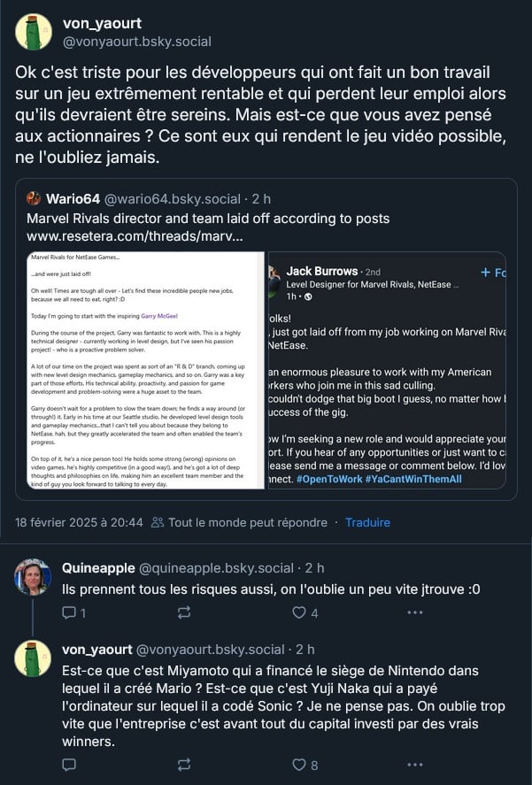
Task: View the Jack Burrows screenshot thumbnail
Action: [x=387, y=370]
